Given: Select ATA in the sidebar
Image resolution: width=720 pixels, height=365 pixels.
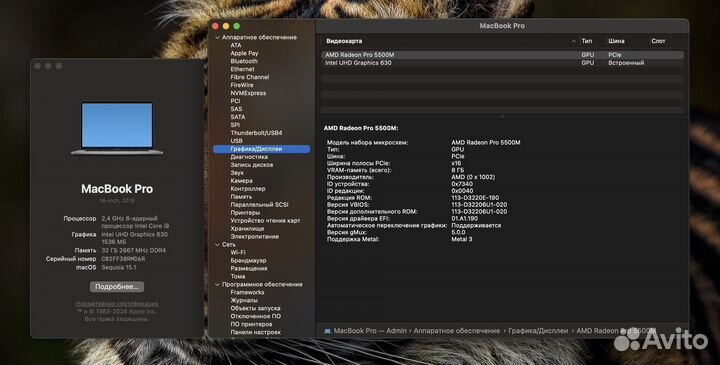Looking at the screenshot, I should pyautogui.click(x=236, y=45).
